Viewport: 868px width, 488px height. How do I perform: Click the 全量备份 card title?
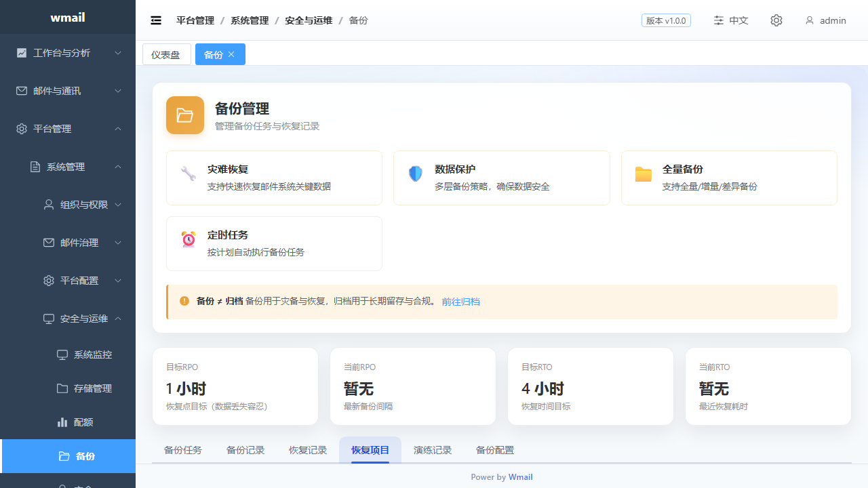click(683, 169)
